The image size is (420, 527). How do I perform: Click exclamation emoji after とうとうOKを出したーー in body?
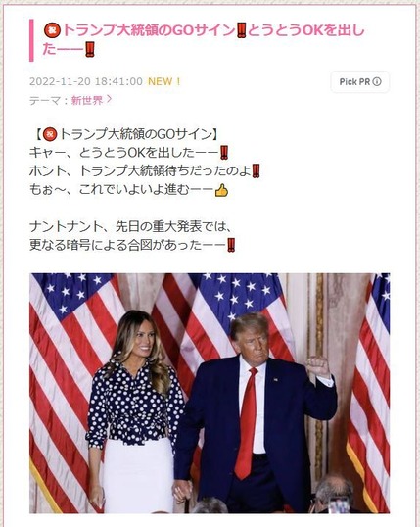224,153
